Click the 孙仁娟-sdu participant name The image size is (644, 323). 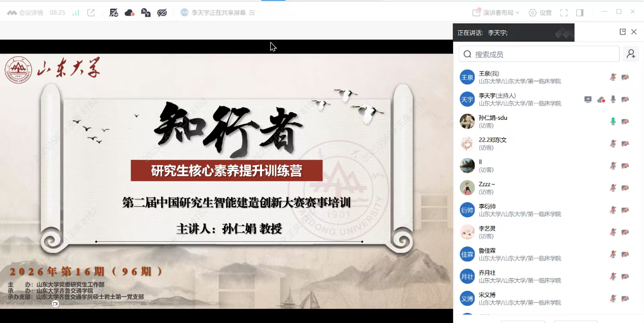[x=493, y=118]
